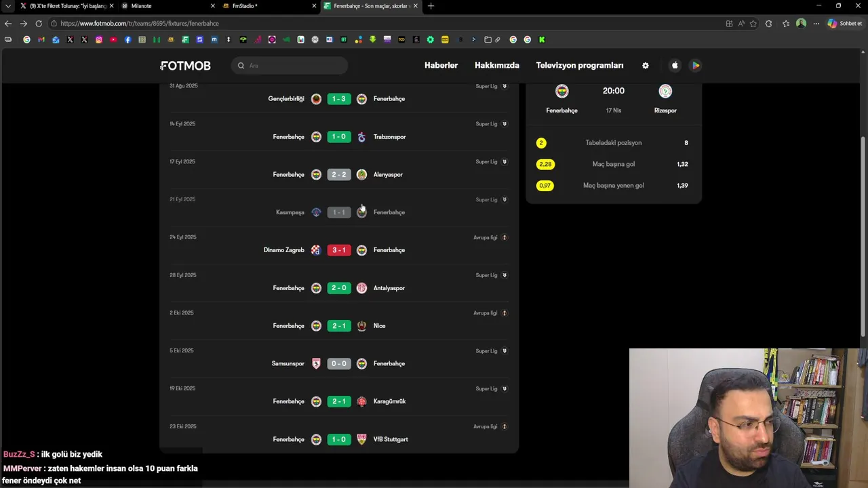Image resolution: width=868 pixels, height=488 pixels.
Task: Open Fenerbahçe 1-0 Trabzonspor match score
Action: coord(339,137)
